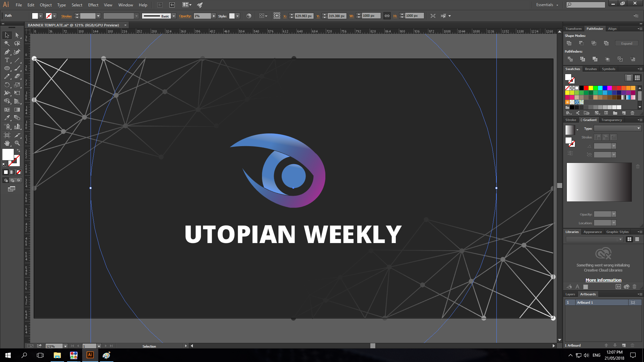
Task: Set fill mode to None
Action: tap(19, 172)
